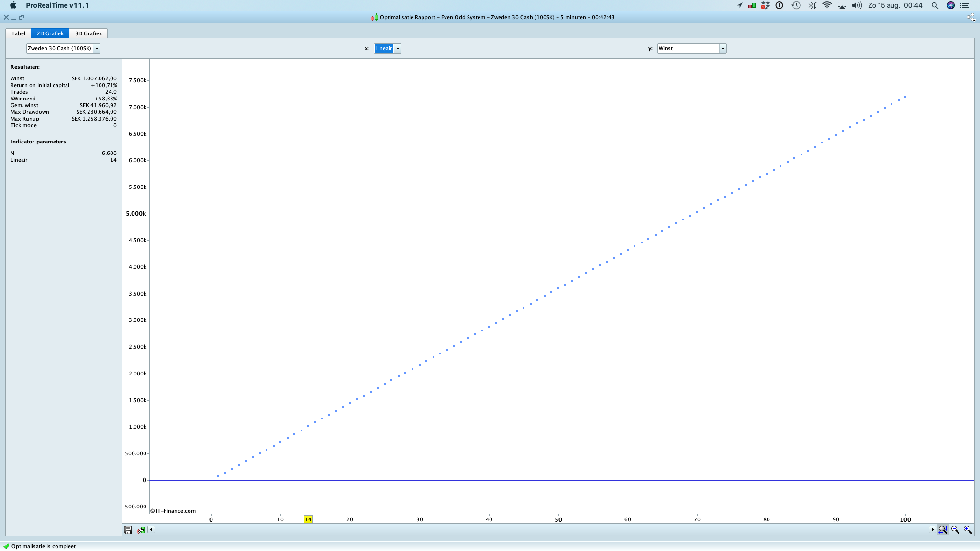Viewport: 980px width, 551px height.
Task: Click the yellow 14 x-axis marker
Action: pos(308,519)
